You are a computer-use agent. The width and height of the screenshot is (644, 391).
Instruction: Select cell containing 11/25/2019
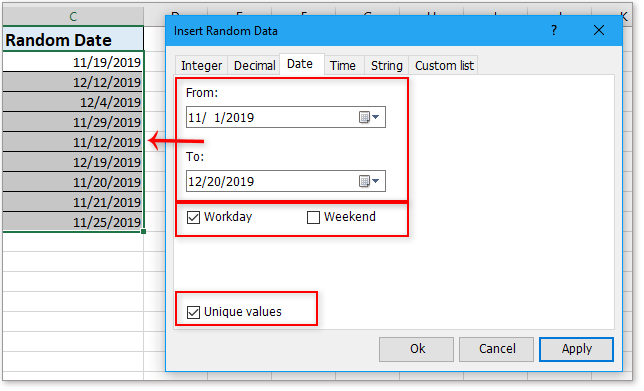point(73,222)
